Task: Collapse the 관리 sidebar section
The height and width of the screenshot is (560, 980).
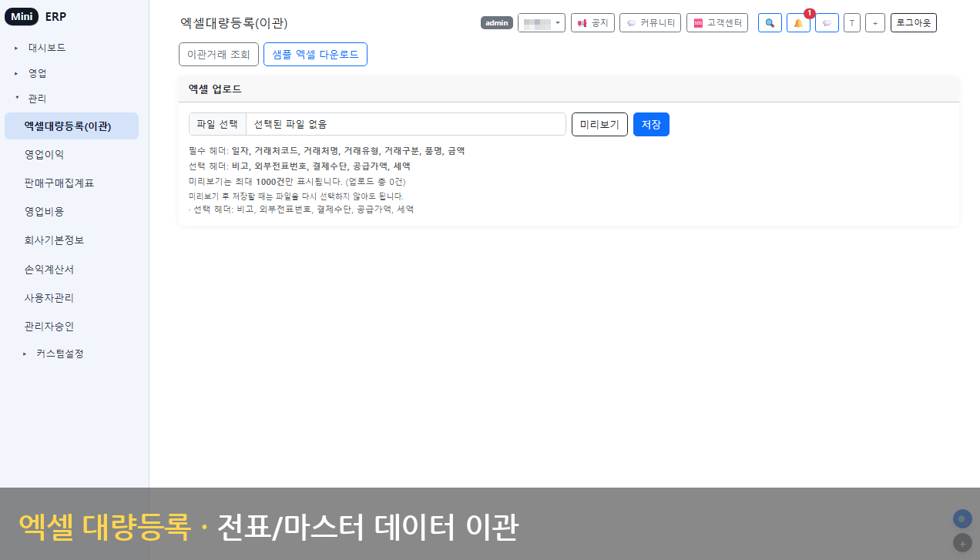Action: pyautogui.click(x=37, y=99)
